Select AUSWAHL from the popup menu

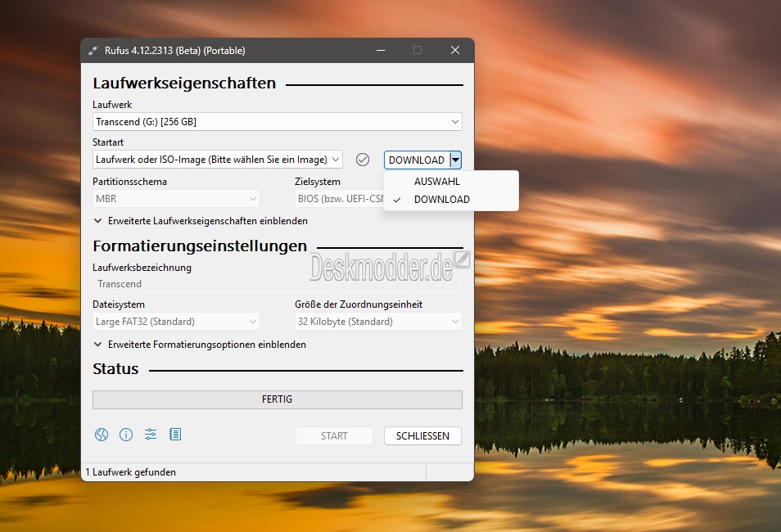(436, 182)
